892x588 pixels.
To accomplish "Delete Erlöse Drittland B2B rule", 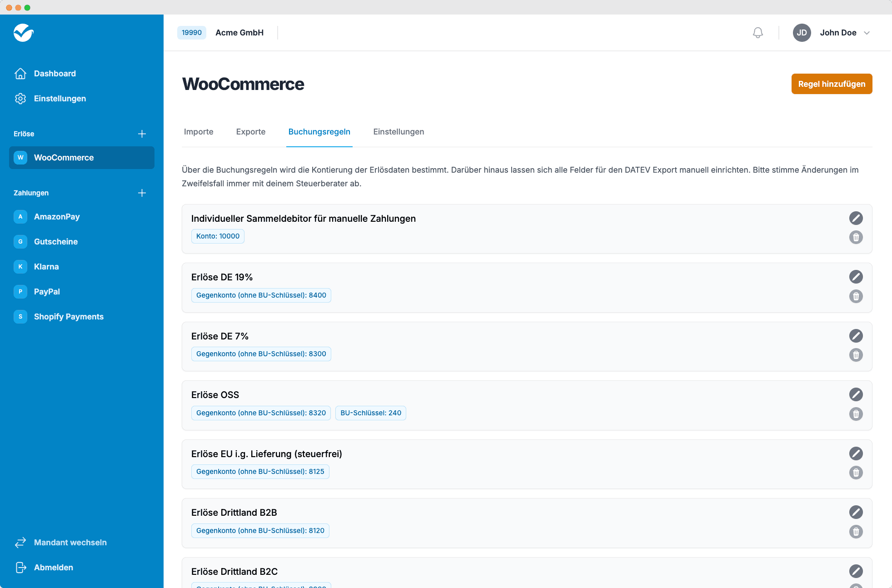I will (x=856, y=532).
